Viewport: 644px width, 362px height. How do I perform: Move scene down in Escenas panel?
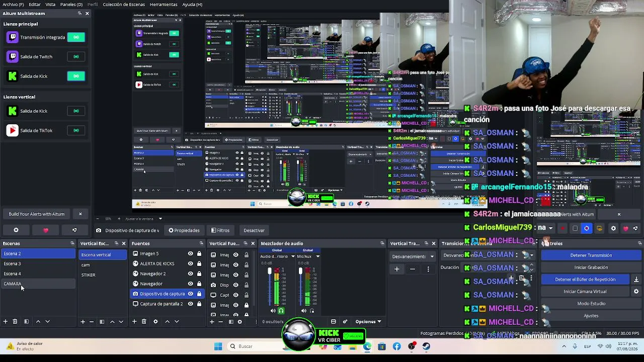pos(47,321)
